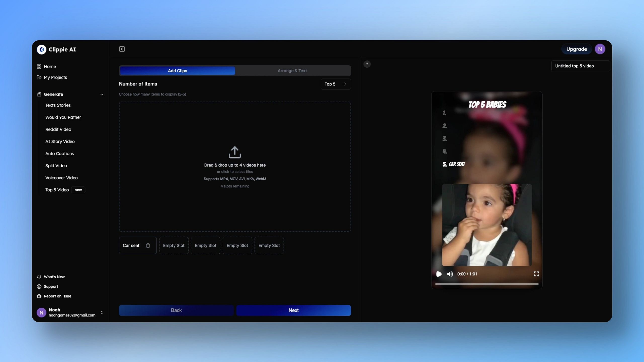Click the upload arrow icon
This screenshot has height=362, width=644.
point(235,152)
